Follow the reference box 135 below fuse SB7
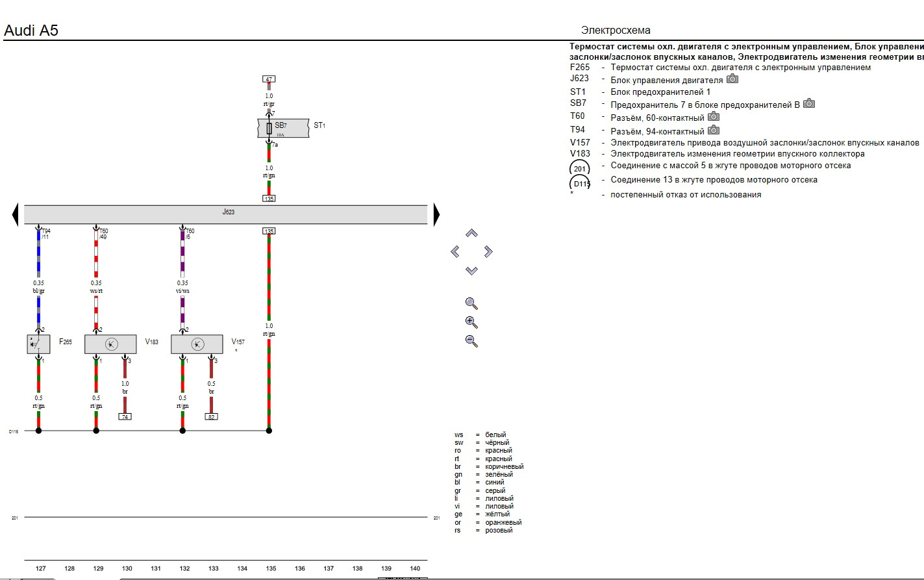Screen dimensions: 924x580 click(x=269, y=199)
